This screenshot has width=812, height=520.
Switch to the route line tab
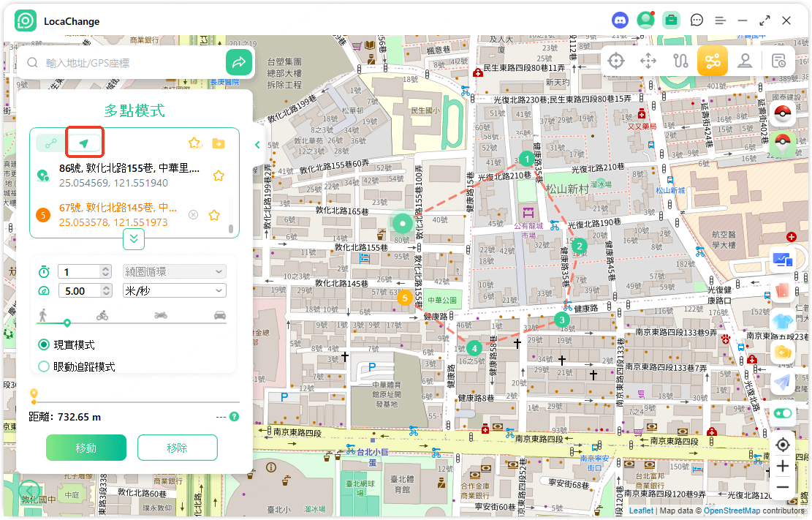(50, 143)
